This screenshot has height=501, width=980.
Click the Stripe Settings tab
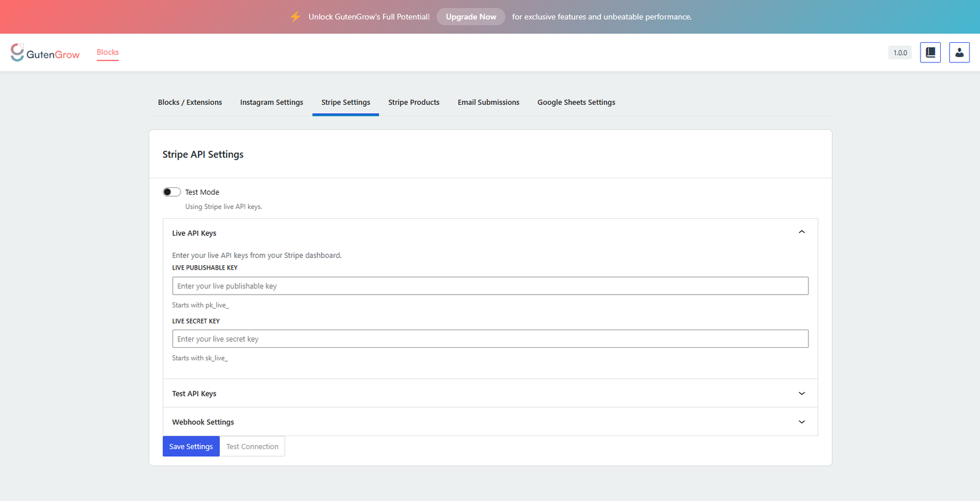click(345, 102)
